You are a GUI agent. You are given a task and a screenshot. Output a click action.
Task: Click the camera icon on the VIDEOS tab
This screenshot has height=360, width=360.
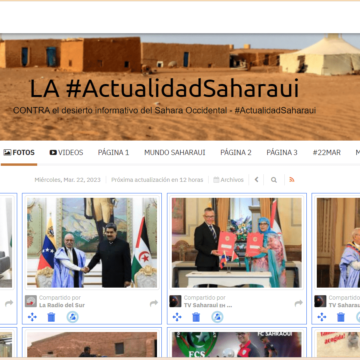point(53,153)
